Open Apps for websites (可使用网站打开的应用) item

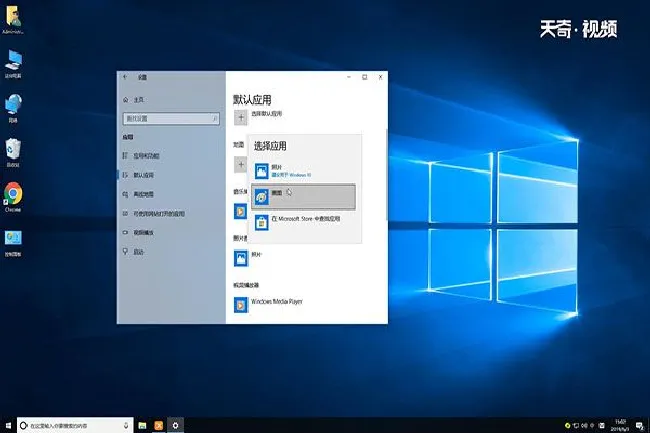154,214
